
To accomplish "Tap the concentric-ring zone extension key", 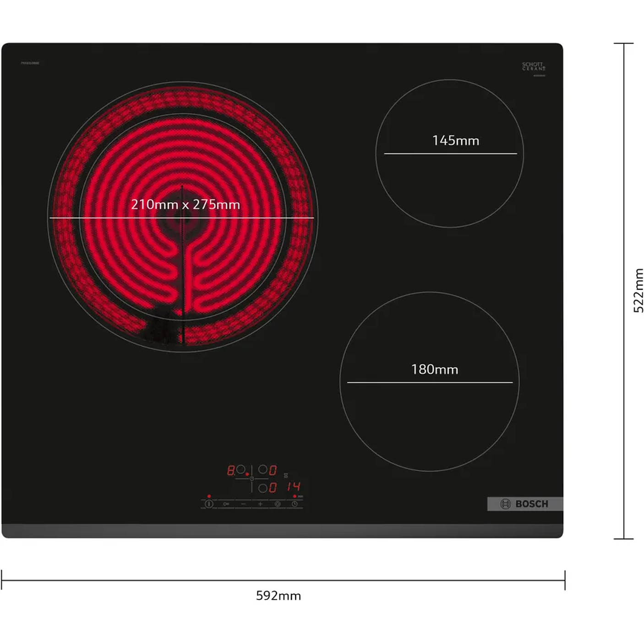I will tap(278, 504).
